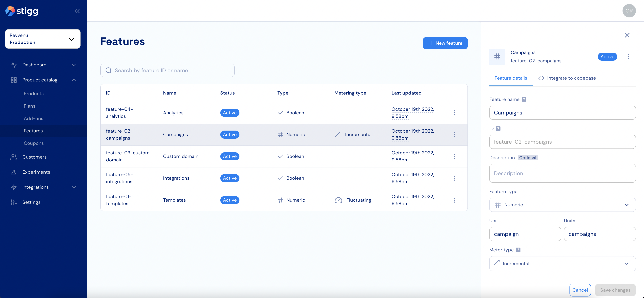Collapse the sidebar with double-chevron icon
The height and width of the screenshot is (298, 644).
(77, 11)
